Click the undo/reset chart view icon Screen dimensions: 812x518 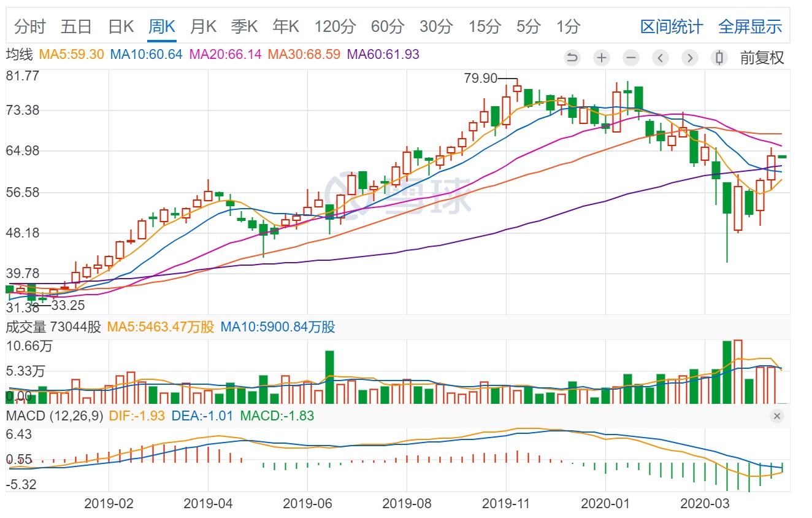[572, 58]
